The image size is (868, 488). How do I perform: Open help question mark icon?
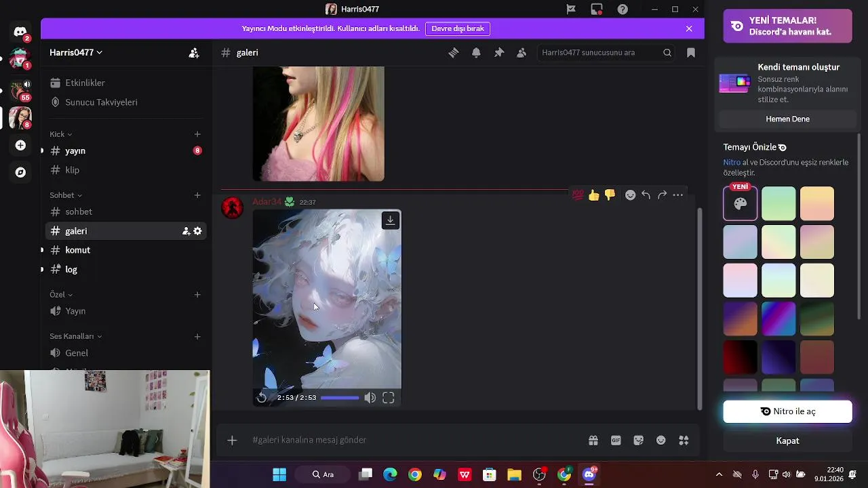(623, 9)
